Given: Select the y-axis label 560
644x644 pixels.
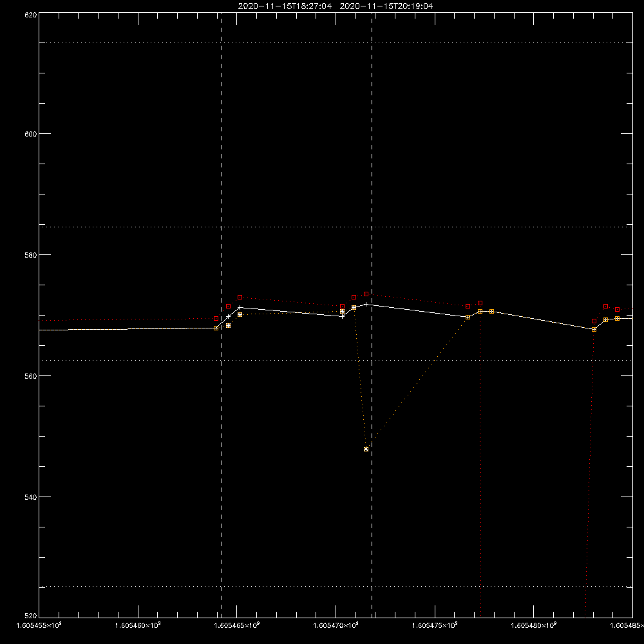Looking at the screenshot, I should [x=31, y=376].
